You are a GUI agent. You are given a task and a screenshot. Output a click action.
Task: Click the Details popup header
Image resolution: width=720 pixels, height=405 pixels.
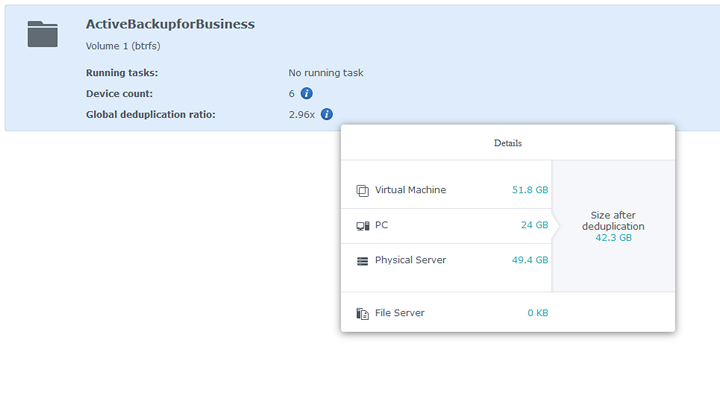507,143
